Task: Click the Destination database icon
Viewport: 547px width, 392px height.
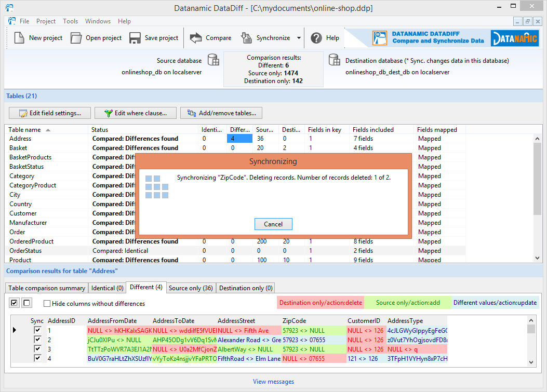Action: coord(334,60)
